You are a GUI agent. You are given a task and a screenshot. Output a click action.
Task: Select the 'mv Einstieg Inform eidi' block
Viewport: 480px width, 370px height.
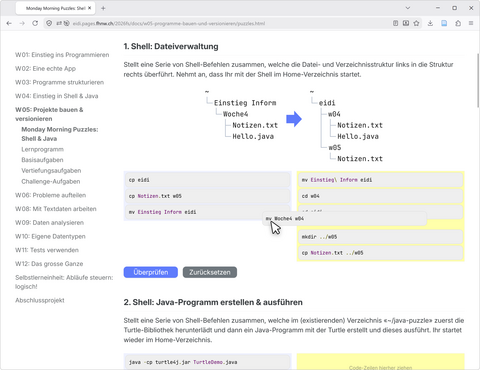tap(207, 212)
